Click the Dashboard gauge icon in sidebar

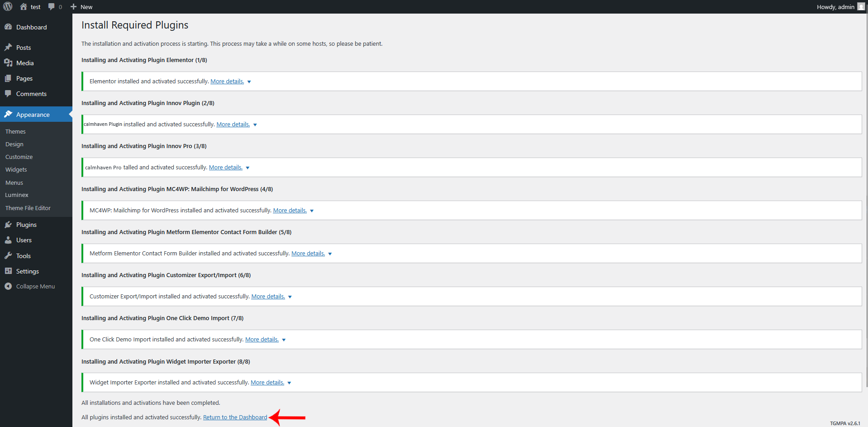coord(8,27)
